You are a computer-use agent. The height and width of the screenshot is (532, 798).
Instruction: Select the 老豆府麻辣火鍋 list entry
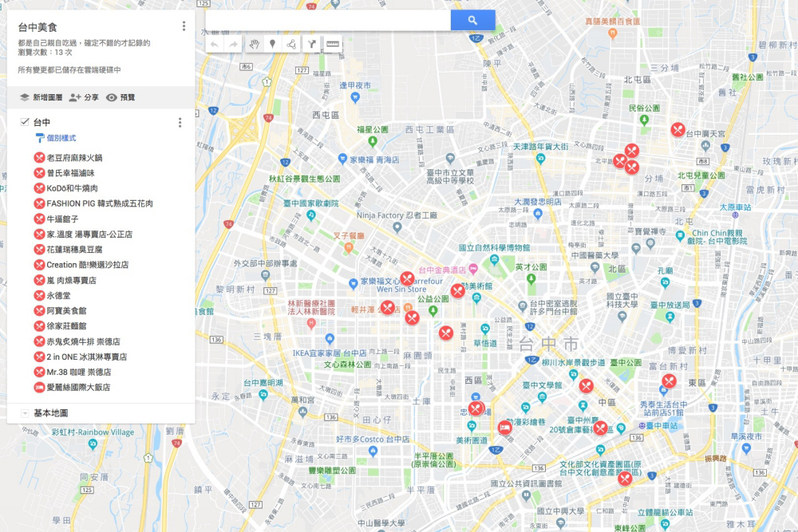73,158
